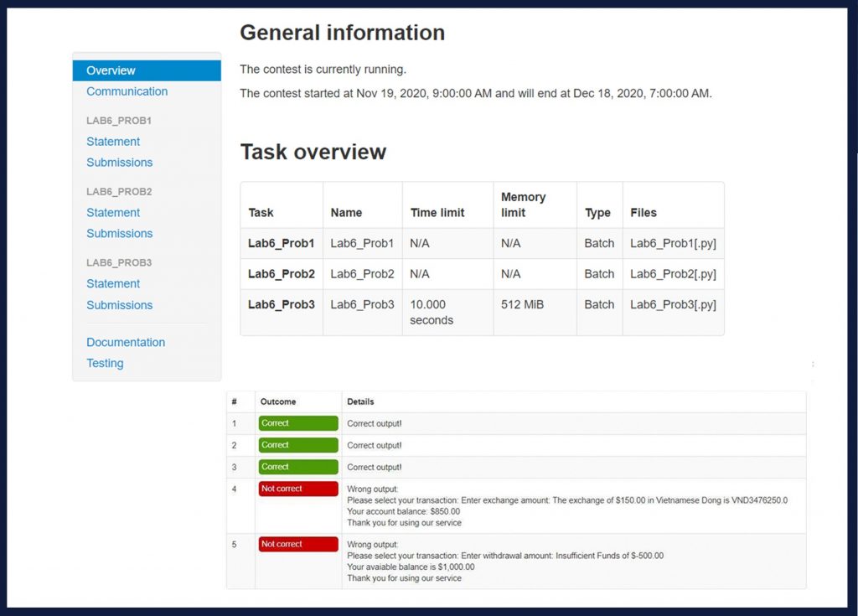Select the Overview sidebar item

[111, 70]
